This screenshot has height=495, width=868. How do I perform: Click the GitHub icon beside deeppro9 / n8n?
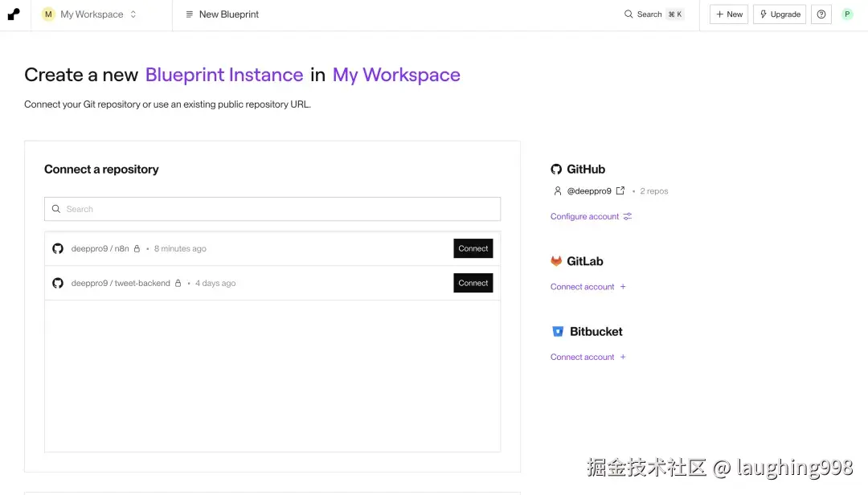pyautogui.click(x=58, y=248)
